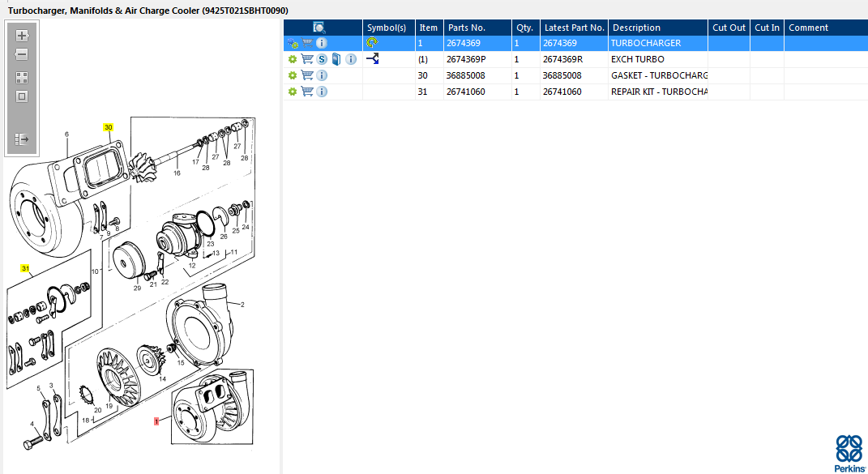Click gears icon in the TURBOCHARGER row

tap(293, 43)
